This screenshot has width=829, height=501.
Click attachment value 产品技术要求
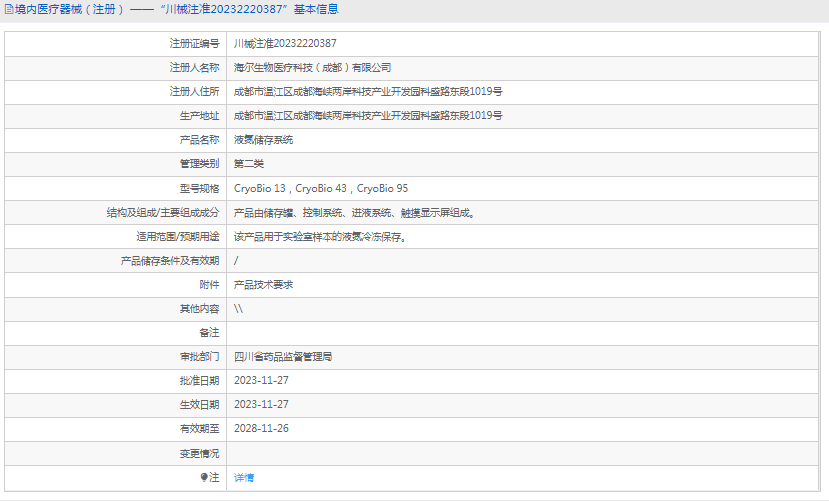click(263, 285)
